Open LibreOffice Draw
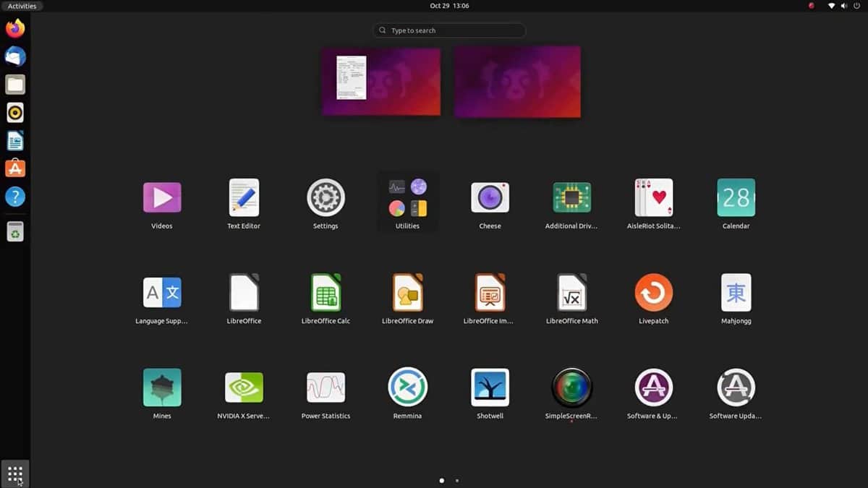 (407, 292)
